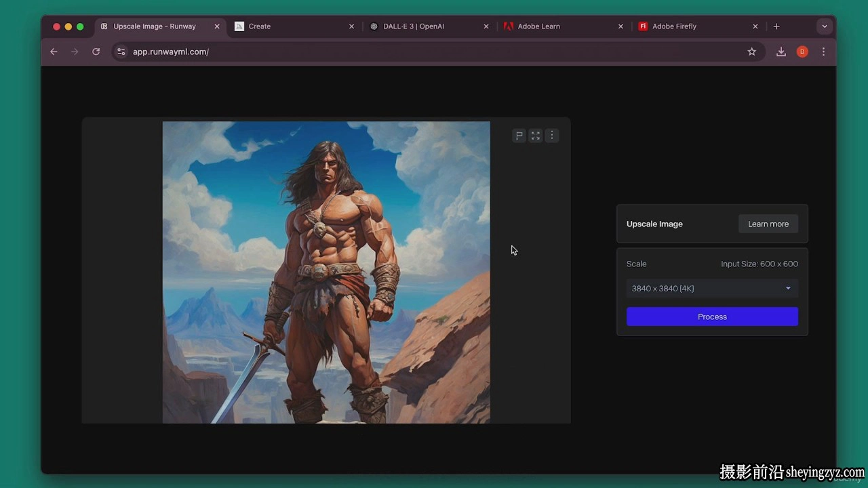Select the Upscale Image - Runway tab
This screenshot has height=488, width=868.
161,26
